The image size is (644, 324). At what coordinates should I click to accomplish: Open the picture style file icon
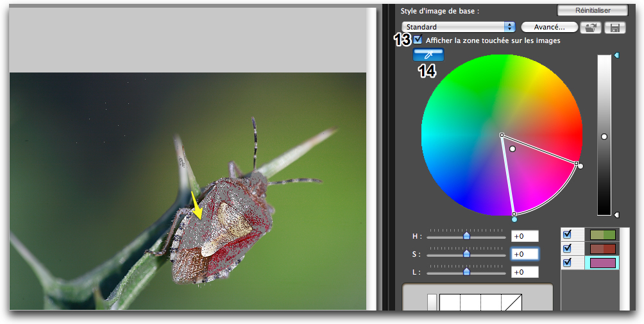[591, 28]
